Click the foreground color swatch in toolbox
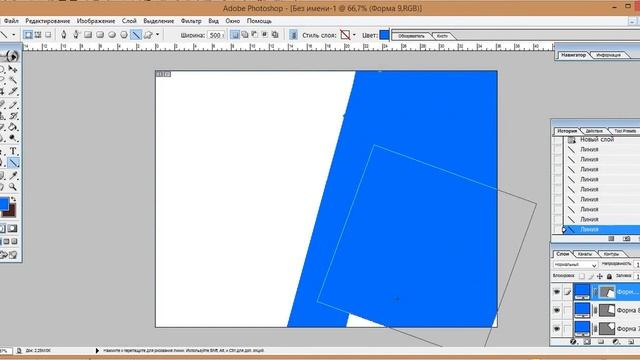Viewport: 640px width, 360px height. coord(4,204)
